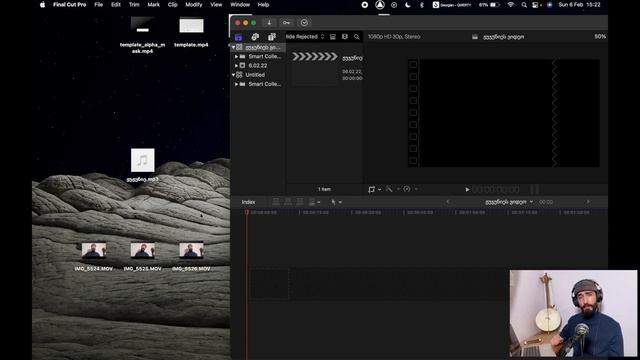Collapse the first library disclosure triangle

click(x=233, y=47)
